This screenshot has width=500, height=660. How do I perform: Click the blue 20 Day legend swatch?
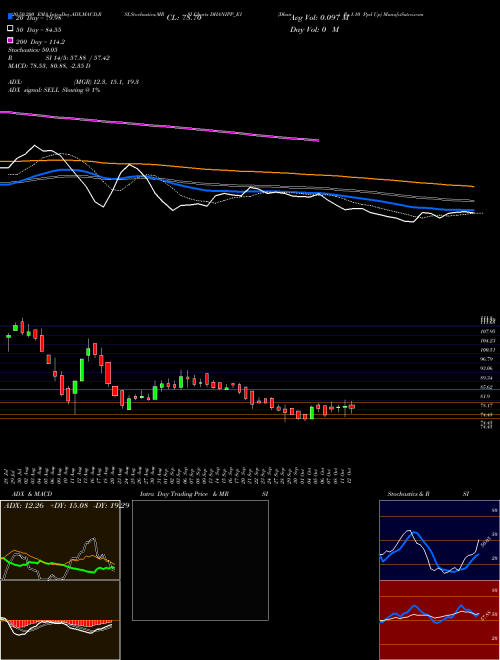[x=10, y=17]
